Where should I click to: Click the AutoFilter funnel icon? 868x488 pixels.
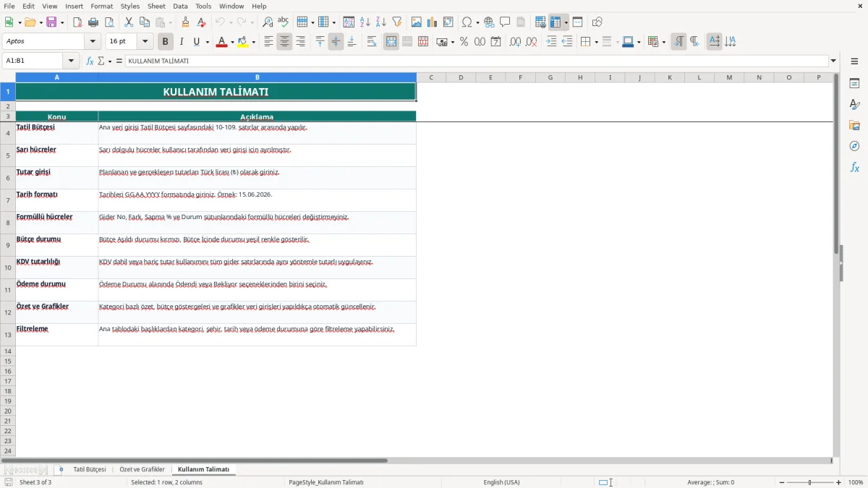(x=396, y=22)
